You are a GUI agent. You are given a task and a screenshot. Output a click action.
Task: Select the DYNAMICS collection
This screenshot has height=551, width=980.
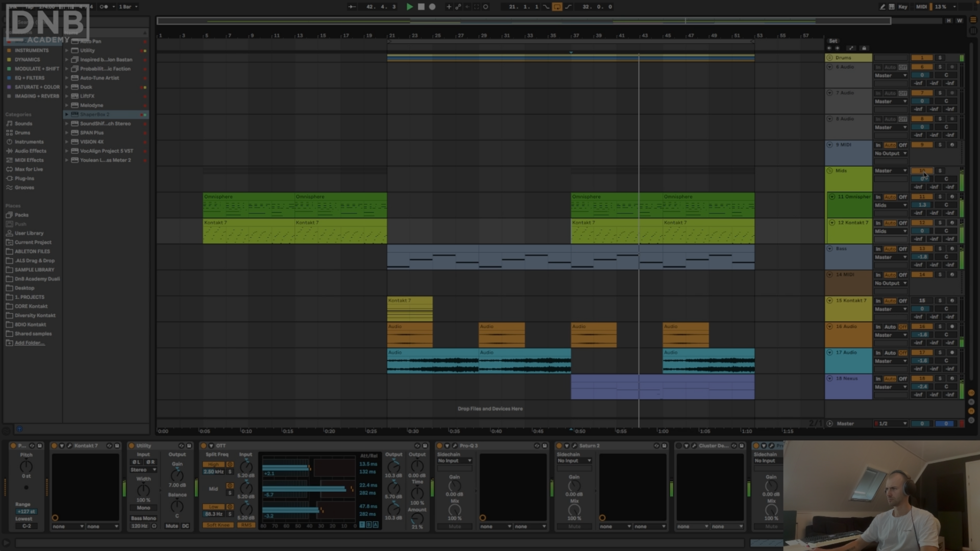27,60
